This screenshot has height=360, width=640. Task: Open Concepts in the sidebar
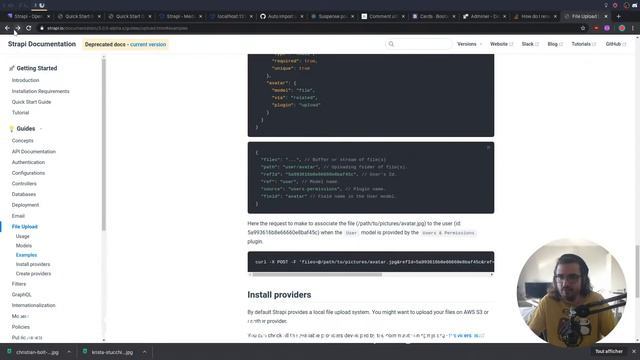[x=22, y=141]
